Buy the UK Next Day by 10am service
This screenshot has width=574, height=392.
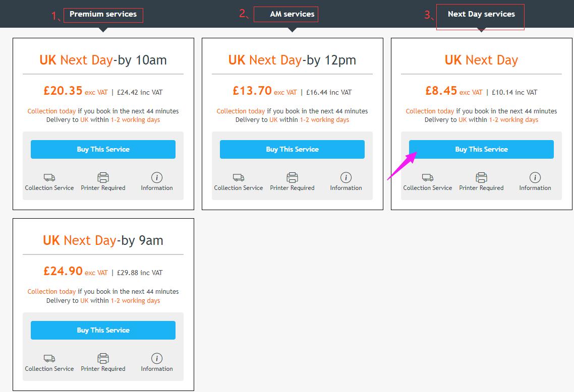(103, 150)
